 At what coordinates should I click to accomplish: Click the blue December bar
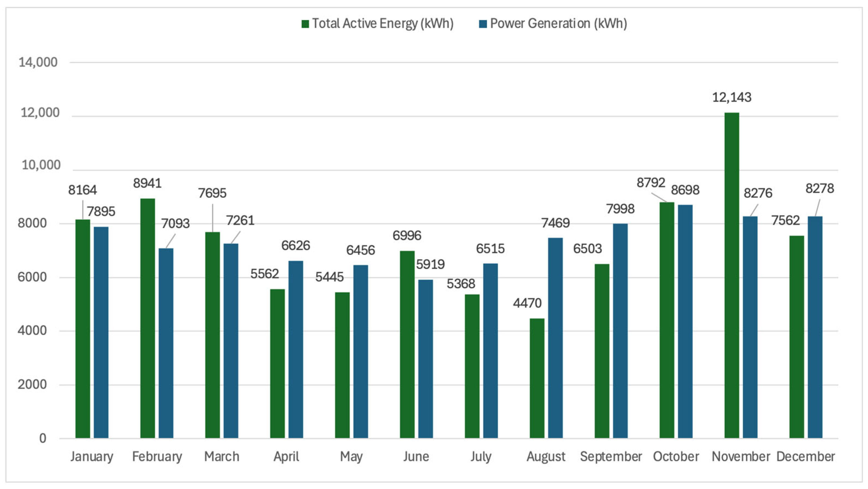(815, 327)
